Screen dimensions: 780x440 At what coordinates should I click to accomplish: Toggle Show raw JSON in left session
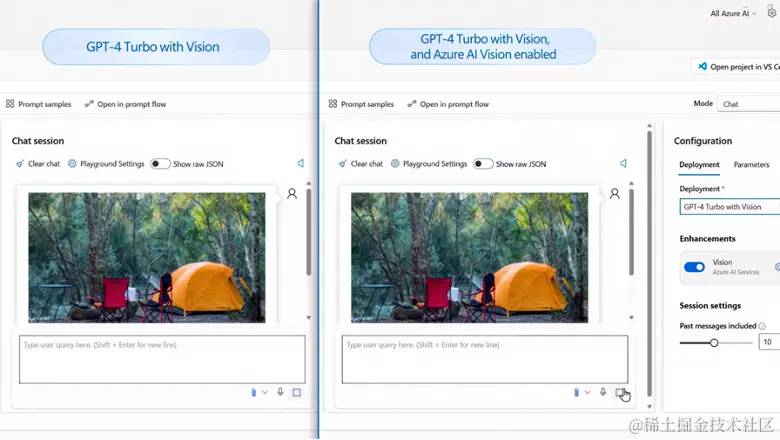pyautogui.click(x=160, y=164)
